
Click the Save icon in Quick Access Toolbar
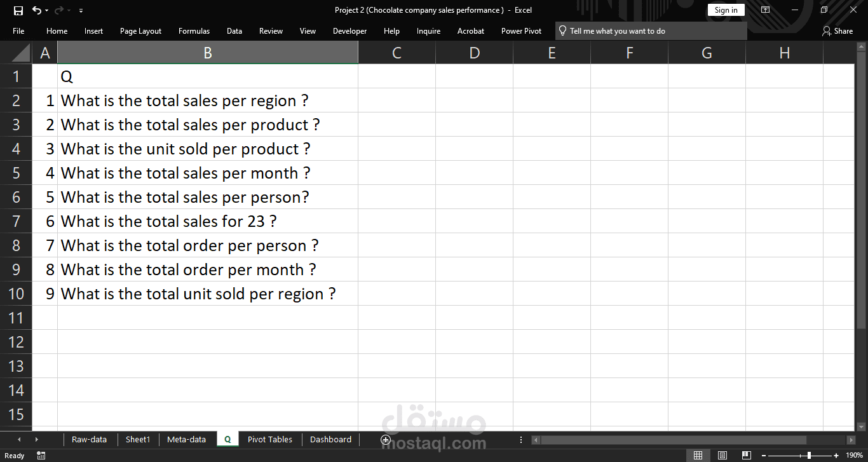[x=18, y=10]
